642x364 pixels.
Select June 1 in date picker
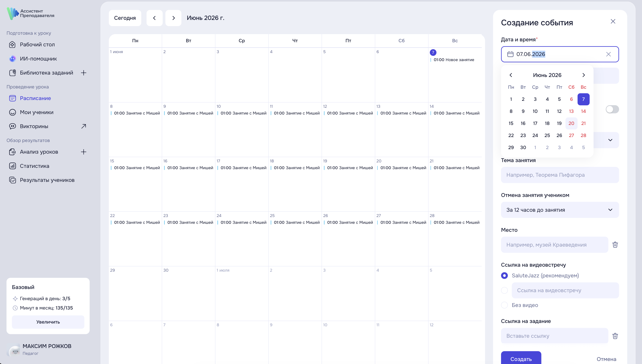pyautogui.click(x=511, y=99)
